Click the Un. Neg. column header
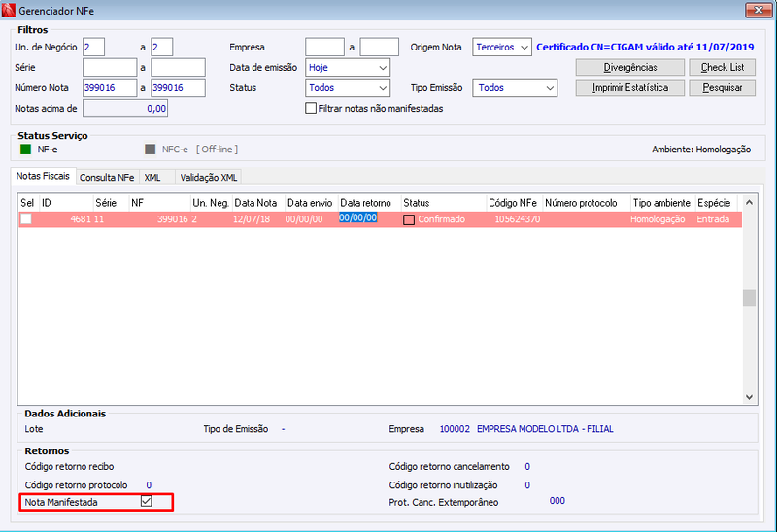The width and height of the screenshot is (777, 532). point(211,203)
